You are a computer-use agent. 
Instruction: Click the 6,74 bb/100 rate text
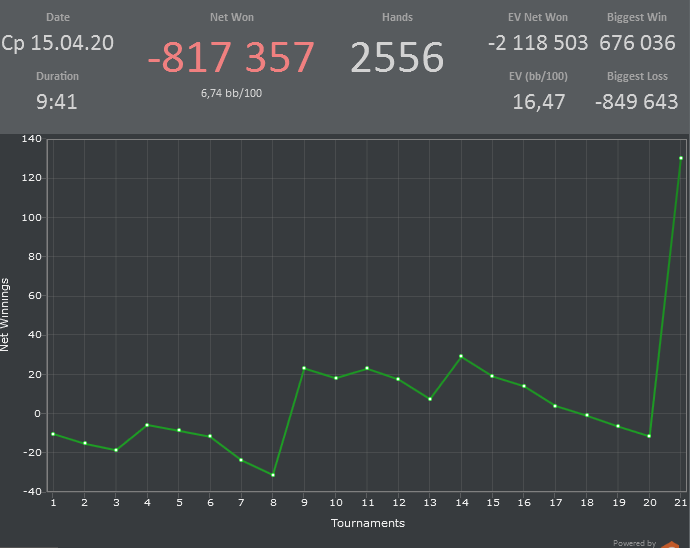tap(231, 93)
